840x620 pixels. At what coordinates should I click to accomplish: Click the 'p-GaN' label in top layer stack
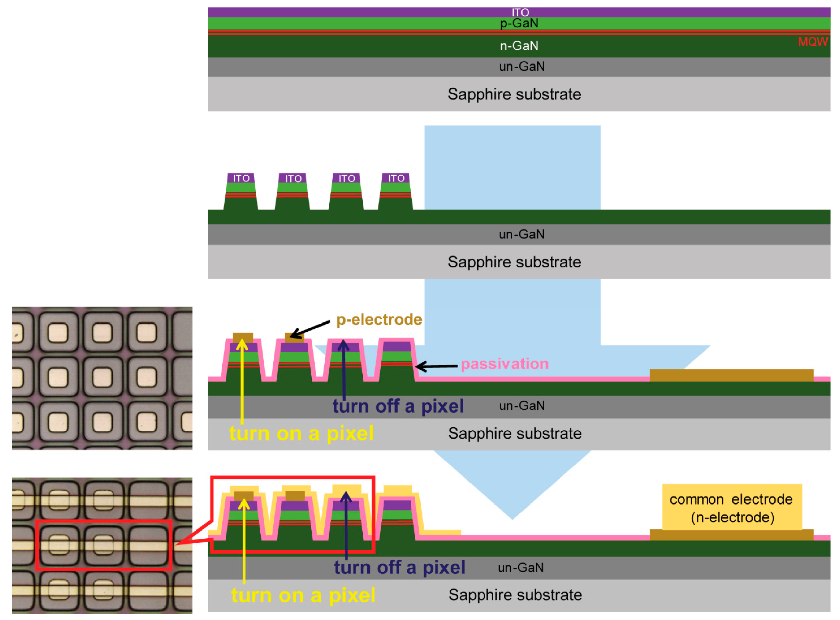pyautogui.click(x=519, y=23)
